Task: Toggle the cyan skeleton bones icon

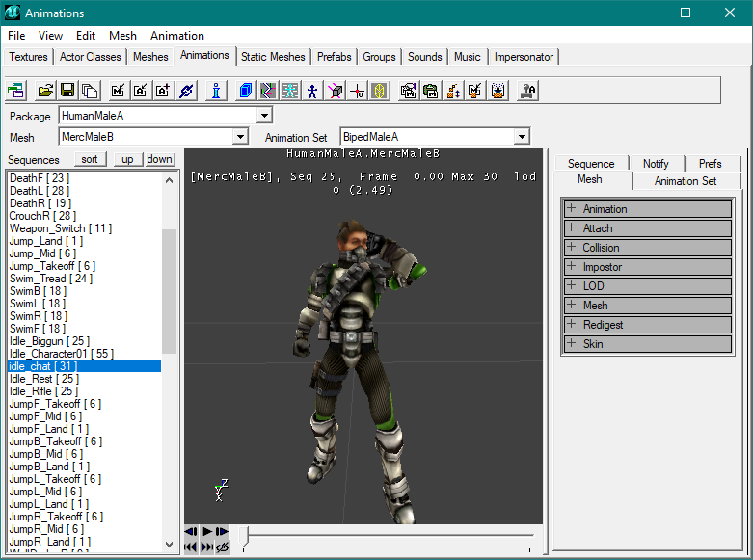Action: [290, 91]
